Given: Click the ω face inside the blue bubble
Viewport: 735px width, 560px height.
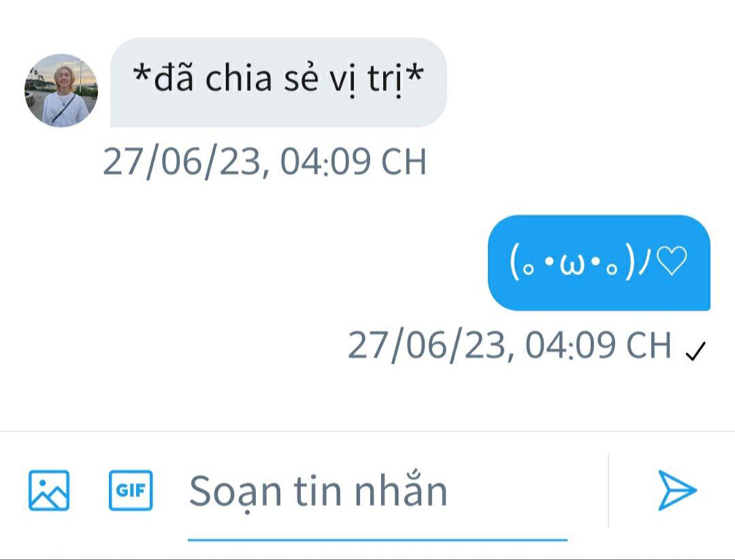Looking at the screenshot, I should (x=572, y=263).
